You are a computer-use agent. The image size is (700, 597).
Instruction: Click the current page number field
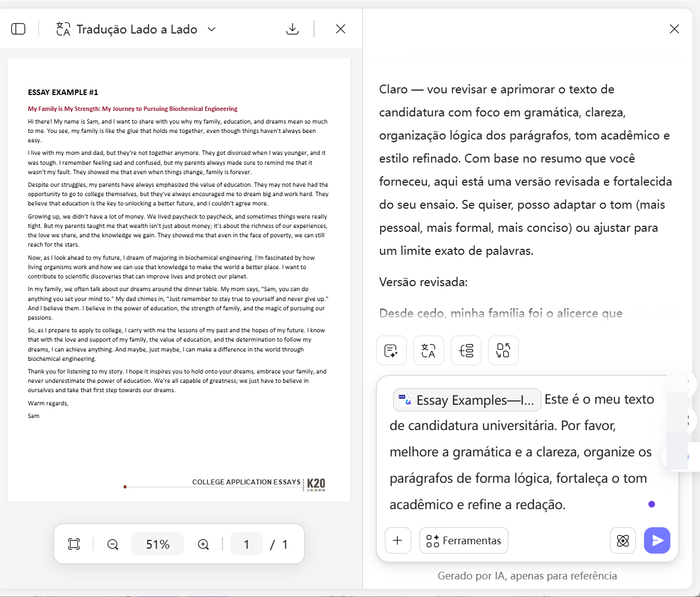click(247, 544)
